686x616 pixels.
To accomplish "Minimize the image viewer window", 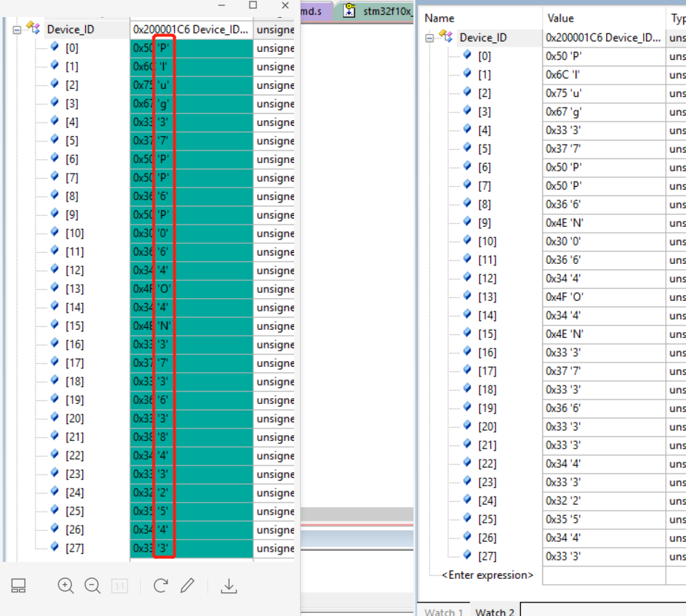I will (x=222, y=5).
